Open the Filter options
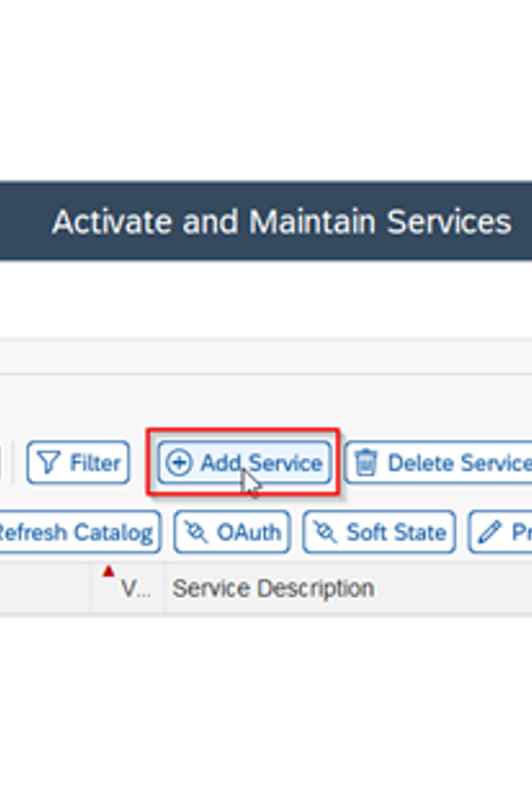This screenshot has height=798, width=532. [78, 462]
